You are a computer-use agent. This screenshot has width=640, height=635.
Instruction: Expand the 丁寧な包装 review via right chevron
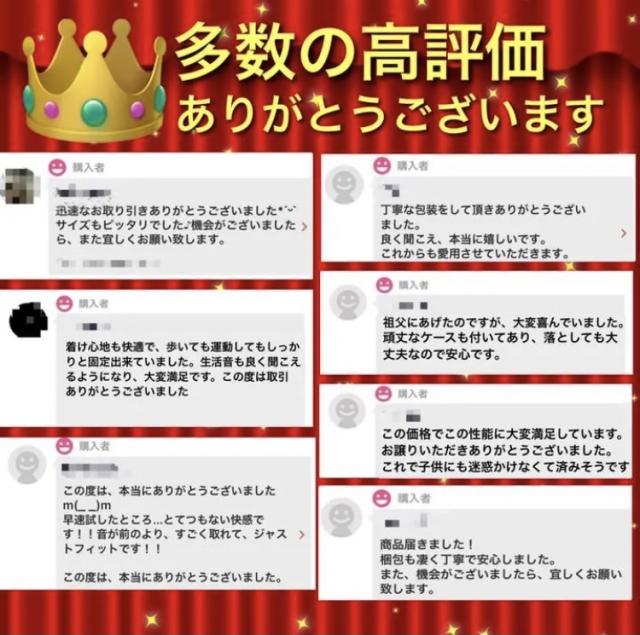[x=623, y=233]
